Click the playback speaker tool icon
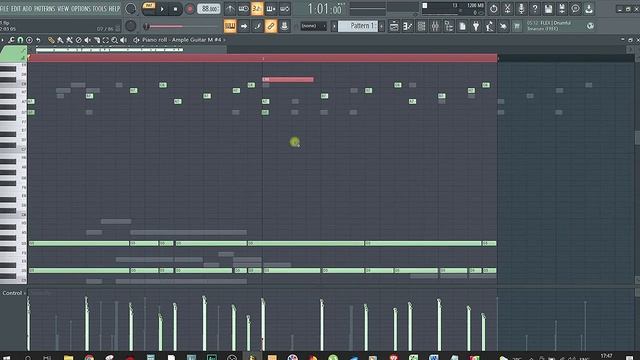Viewport: 640px width, 360px height. (x=124, y=40)
